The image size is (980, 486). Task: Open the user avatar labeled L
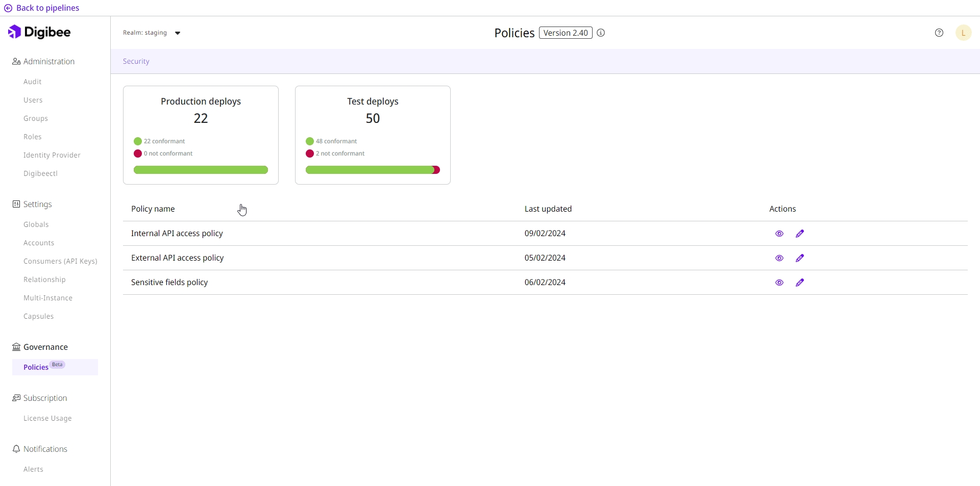pyautogui.click(x=963, y=33)
